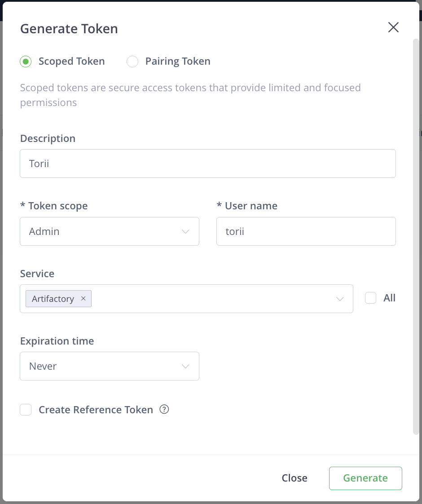Screen dimensions: 422x504
Task: Click the Generate button
Action: click(x=365, y=478)
